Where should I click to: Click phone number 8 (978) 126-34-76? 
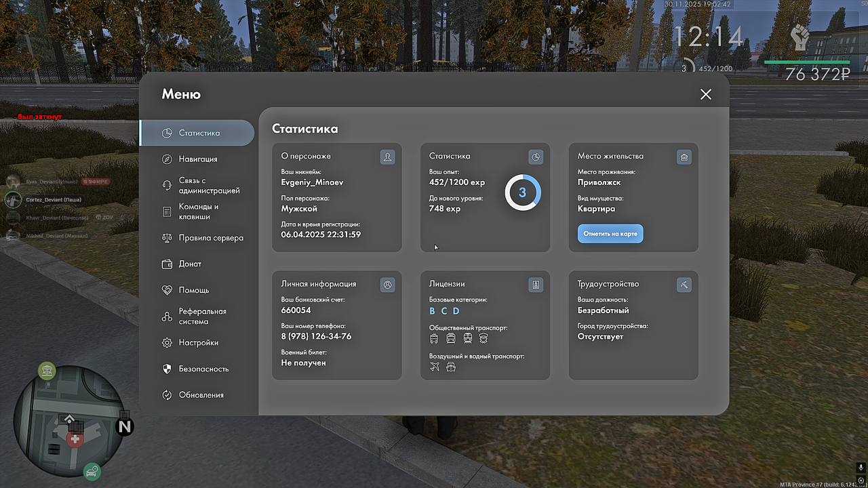[316, 336]
